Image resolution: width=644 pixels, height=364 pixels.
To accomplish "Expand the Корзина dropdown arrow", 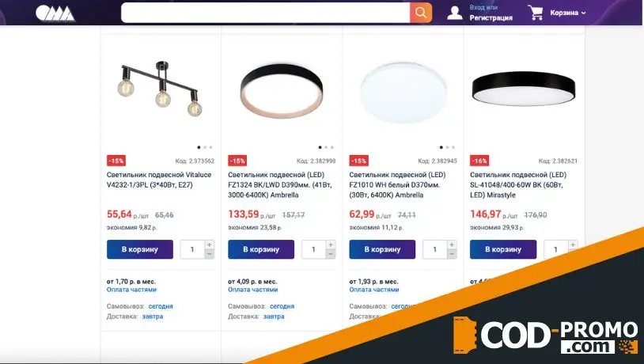I will point(583,13).
